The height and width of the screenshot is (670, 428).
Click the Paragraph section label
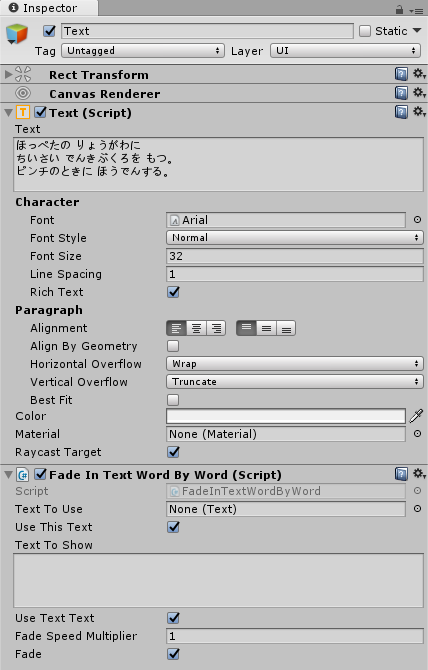(49, 310)
